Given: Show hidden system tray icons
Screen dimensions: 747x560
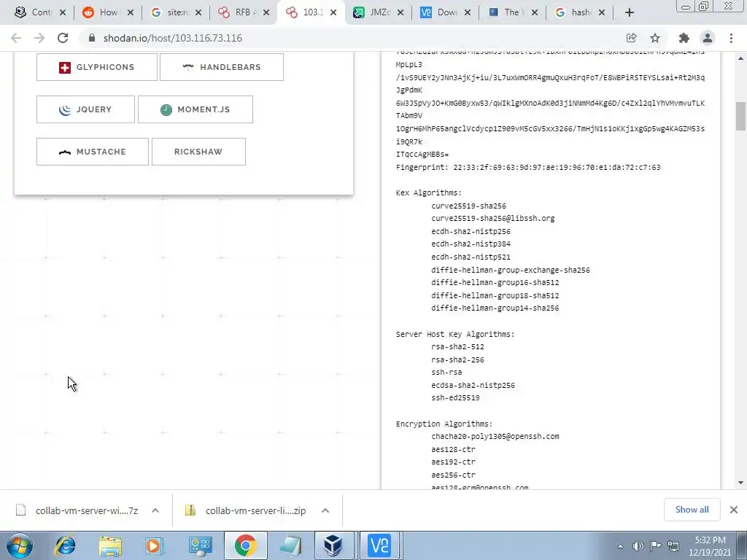Looking at the screenshot, I should (x=620, y=546).
